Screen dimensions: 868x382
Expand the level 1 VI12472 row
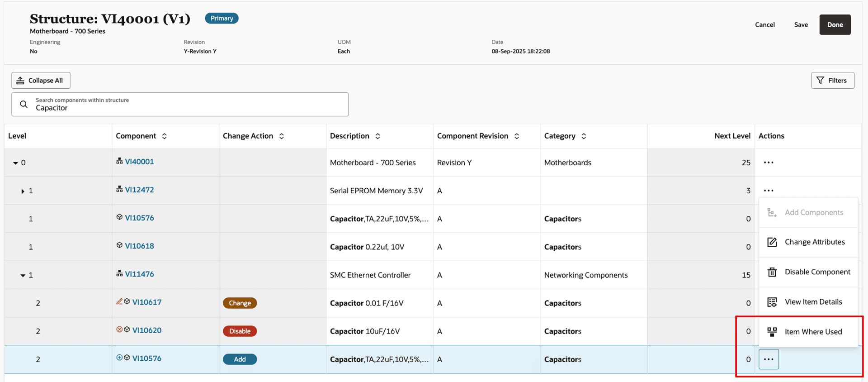[x=23, y=191]
